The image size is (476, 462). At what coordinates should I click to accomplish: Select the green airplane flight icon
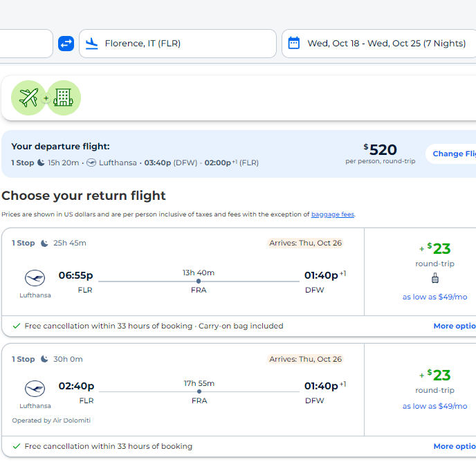28,98
